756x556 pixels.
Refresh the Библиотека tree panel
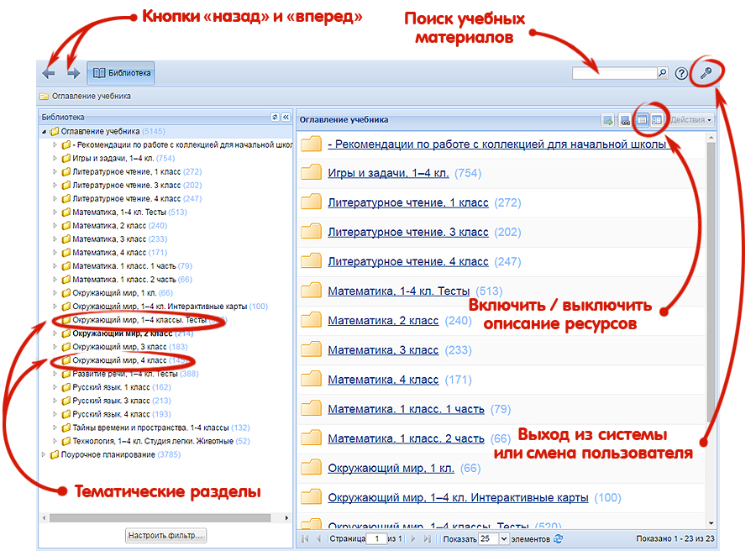point(275,118)
